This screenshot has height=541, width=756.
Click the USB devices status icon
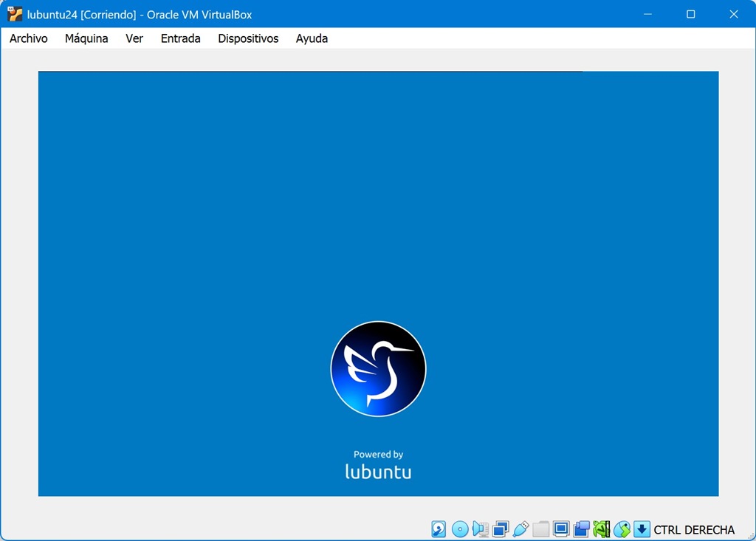click(x=520, y=529)
